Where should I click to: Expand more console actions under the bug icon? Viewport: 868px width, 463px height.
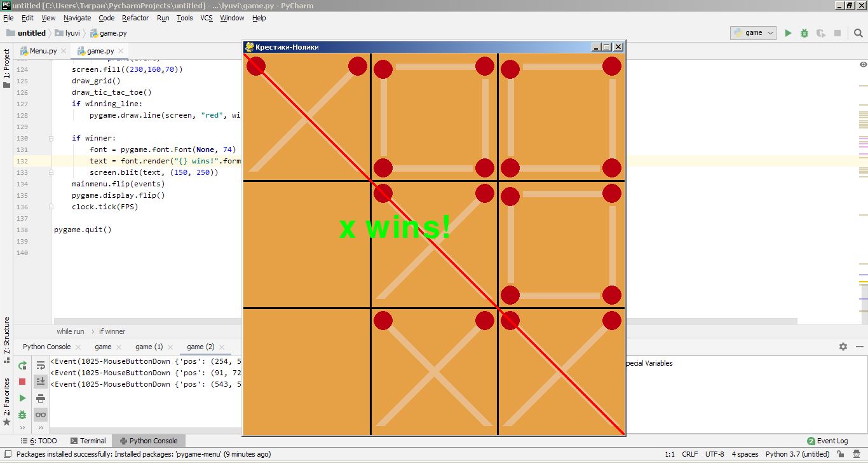pos(22,427)
